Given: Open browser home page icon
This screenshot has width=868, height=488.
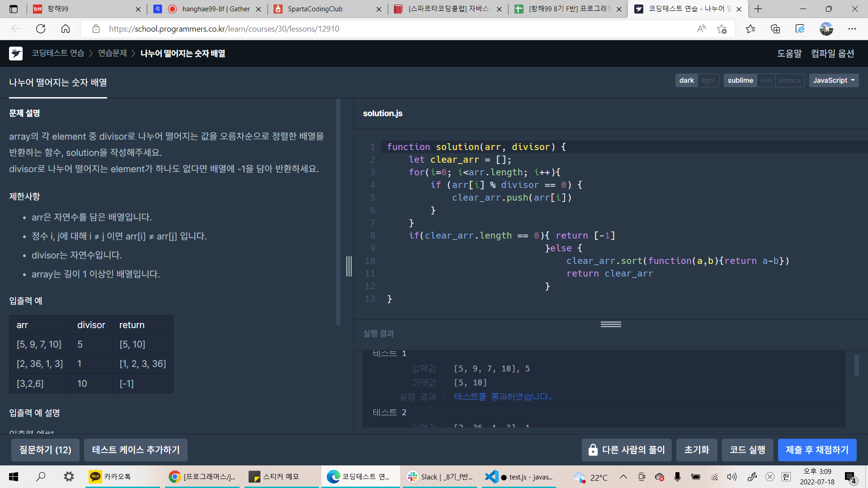Looking at the screenshot, I should 66,29.
